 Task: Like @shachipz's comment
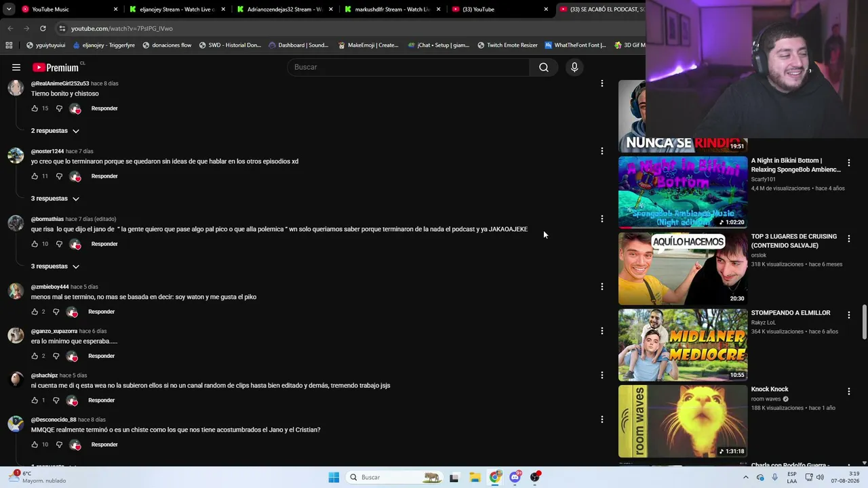click(x=35, y=400)
